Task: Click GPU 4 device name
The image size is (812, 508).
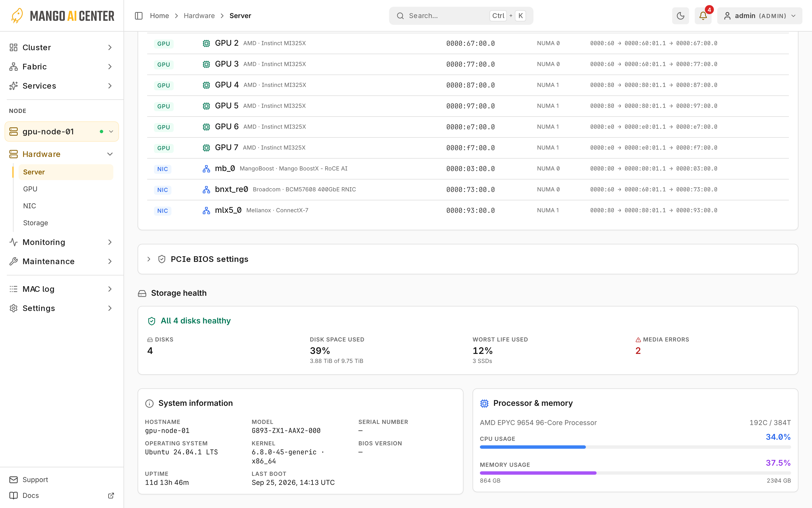Action: click(x=227, y=85)
